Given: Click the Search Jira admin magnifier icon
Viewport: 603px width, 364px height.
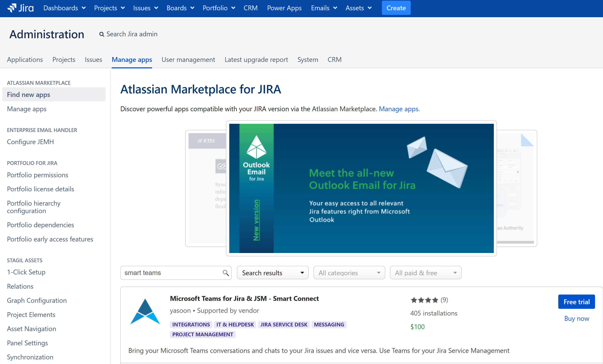Looking at the screenshot, I should pyautogui.click(x=102, y=34).
